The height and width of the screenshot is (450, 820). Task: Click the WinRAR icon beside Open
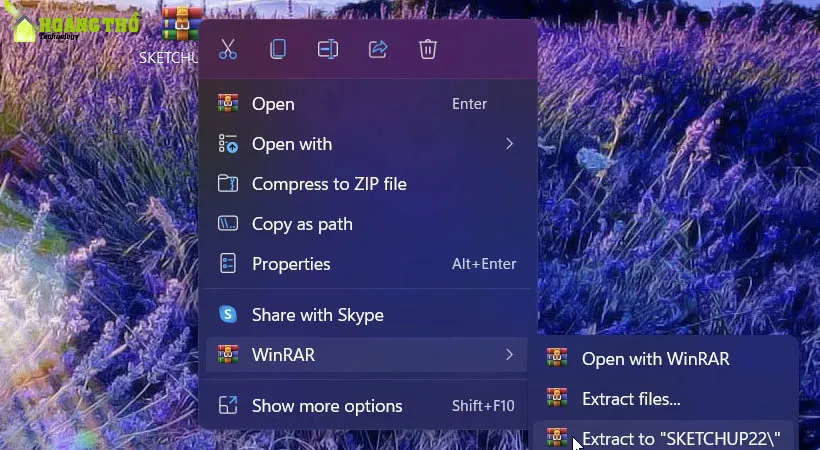pos(228,104)
